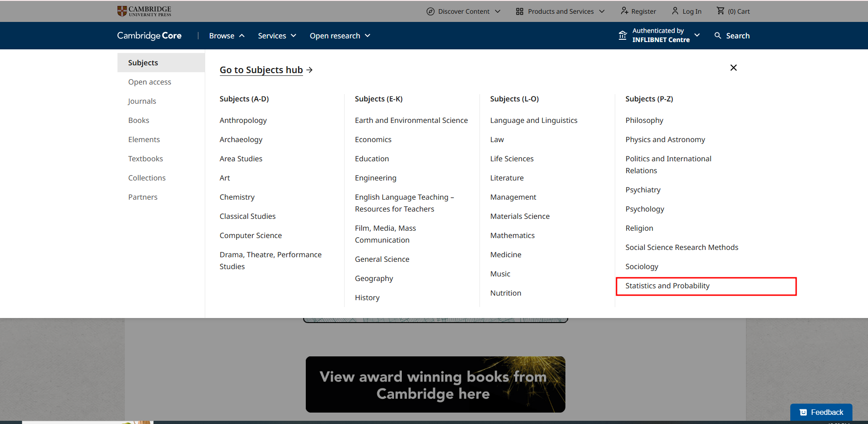The height and width of the screenshot is (424, 868).
Task: Expand the Open research dropdown
Action: (x=340, y=36)
